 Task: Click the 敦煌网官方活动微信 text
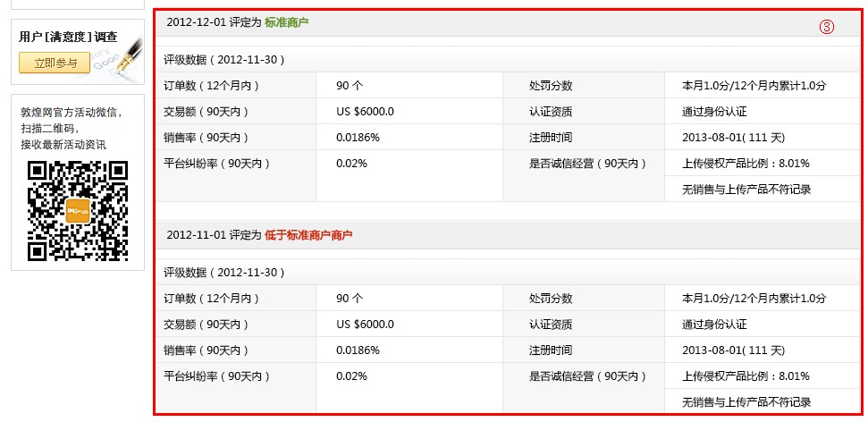[x=71, y=113]
